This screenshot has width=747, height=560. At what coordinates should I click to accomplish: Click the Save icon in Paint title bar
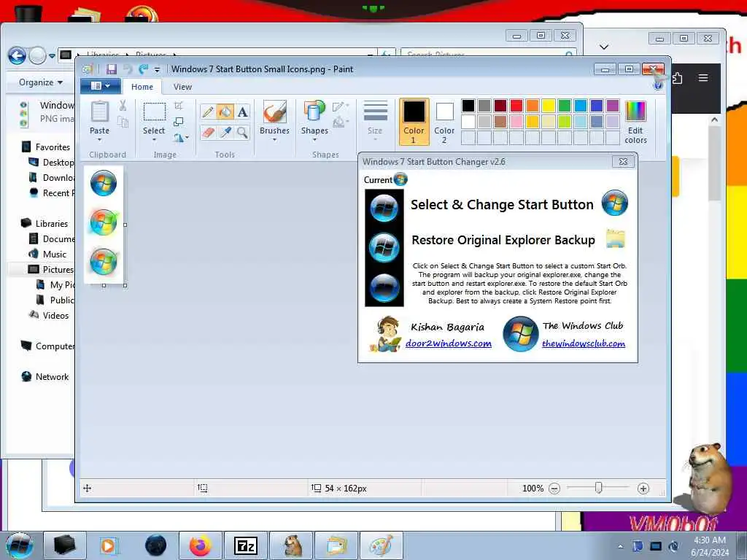(112, 69)
